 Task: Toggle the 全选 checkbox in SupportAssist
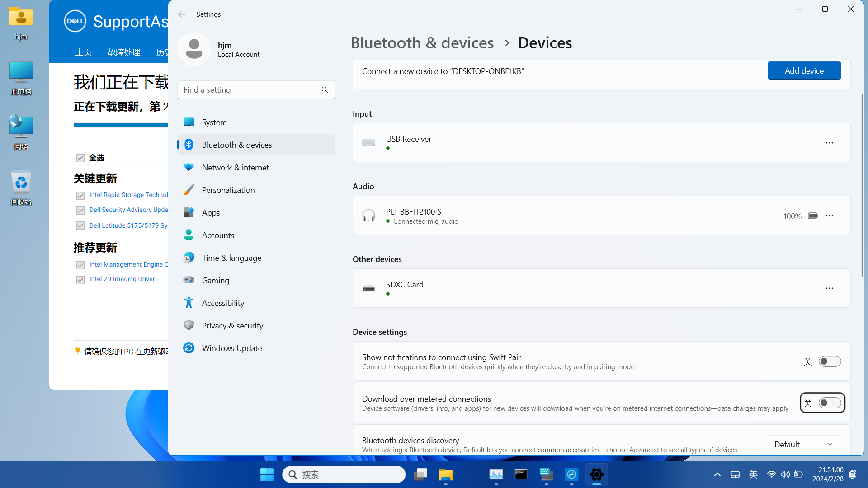(x=80, y=158)
